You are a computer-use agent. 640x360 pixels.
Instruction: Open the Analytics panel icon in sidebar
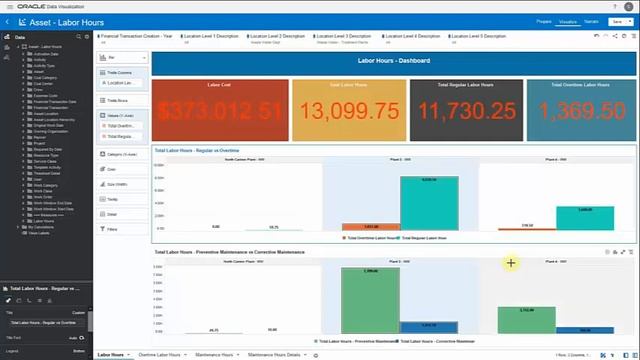(x=7, y=58)
